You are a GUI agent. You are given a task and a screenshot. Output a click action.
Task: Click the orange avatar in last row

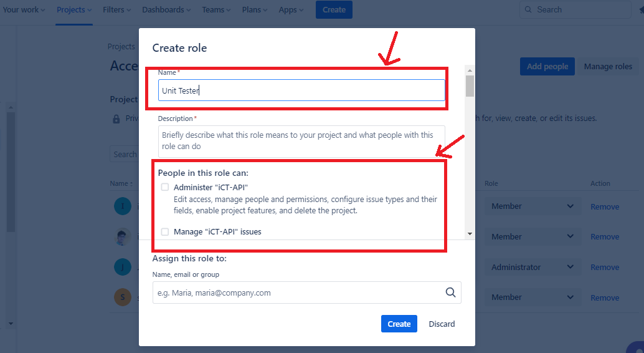click(x=123, y=297)
